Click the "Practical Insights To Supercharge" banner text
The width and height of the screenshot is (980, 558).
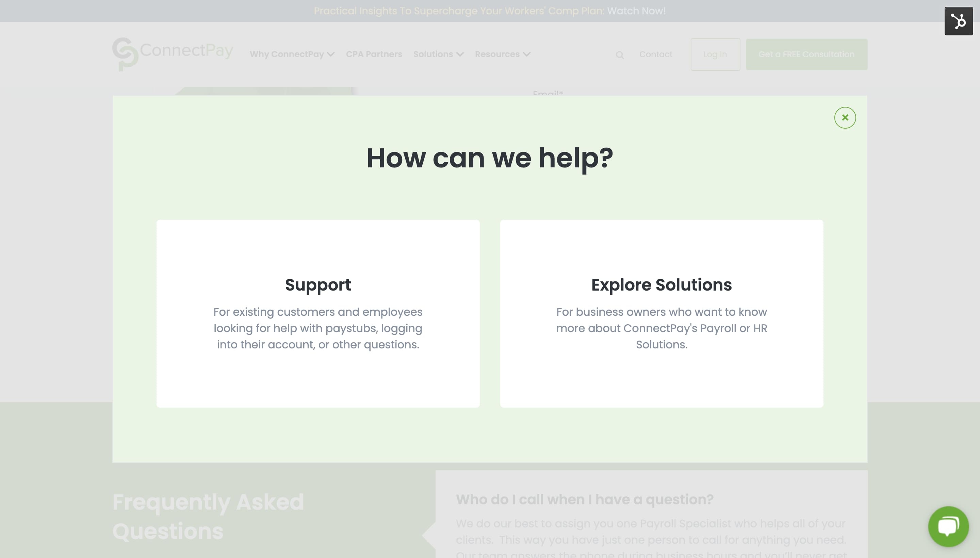[459, 11]
